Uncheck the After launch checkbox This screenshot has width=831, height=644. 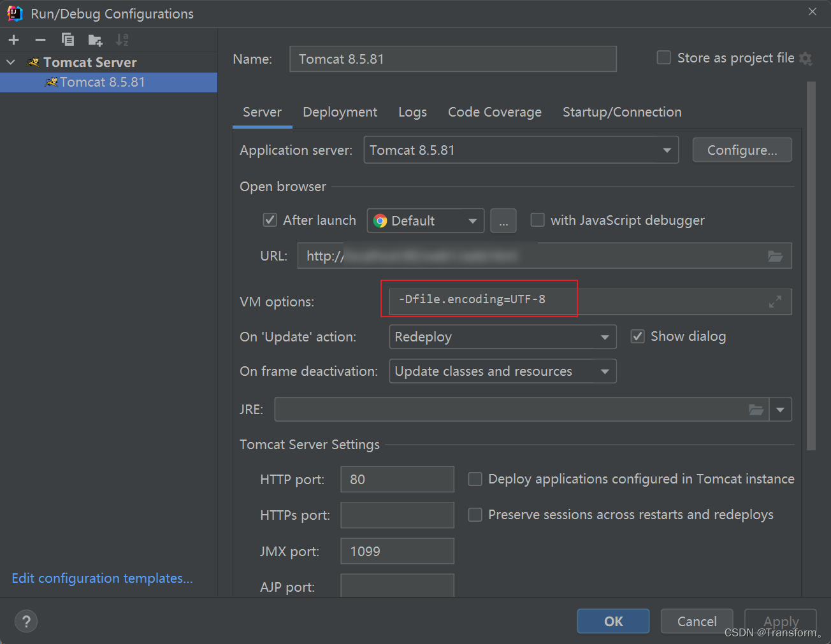click(x=270, y=220)
